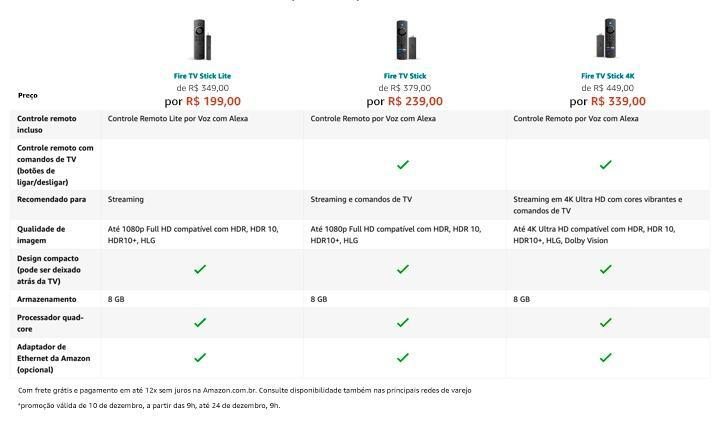The height and width of the screenshot is (423, 717).
Task: Click Fire TV Stick quad-core checkmark
Action: pos(403,323)
